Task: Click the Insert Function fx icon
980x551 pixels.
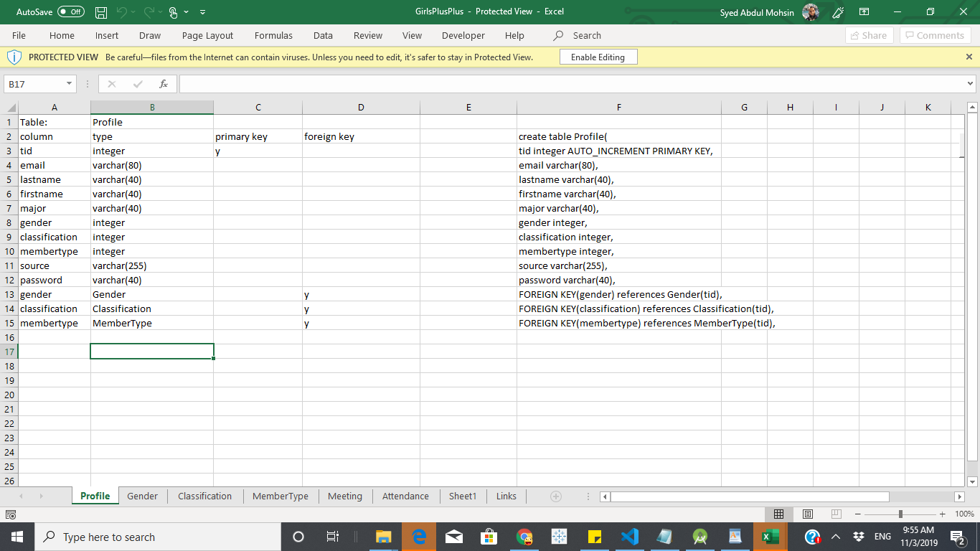Action: click(164, 84)
